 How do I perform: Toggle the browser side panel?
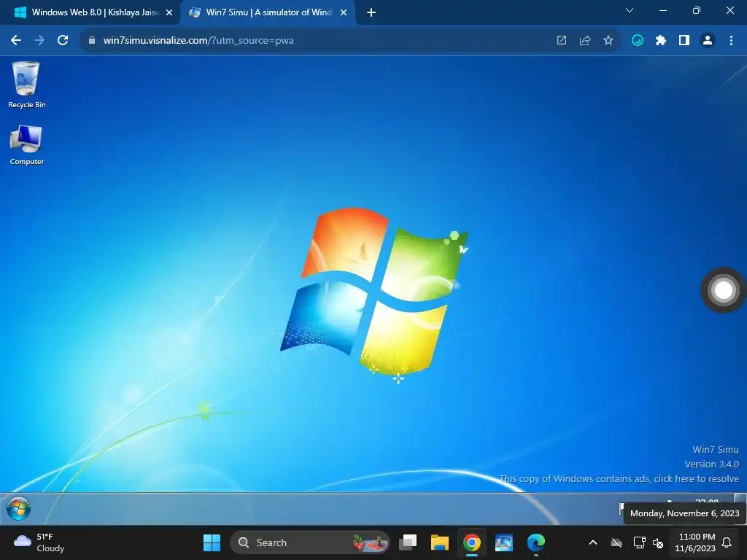[684, 41]
